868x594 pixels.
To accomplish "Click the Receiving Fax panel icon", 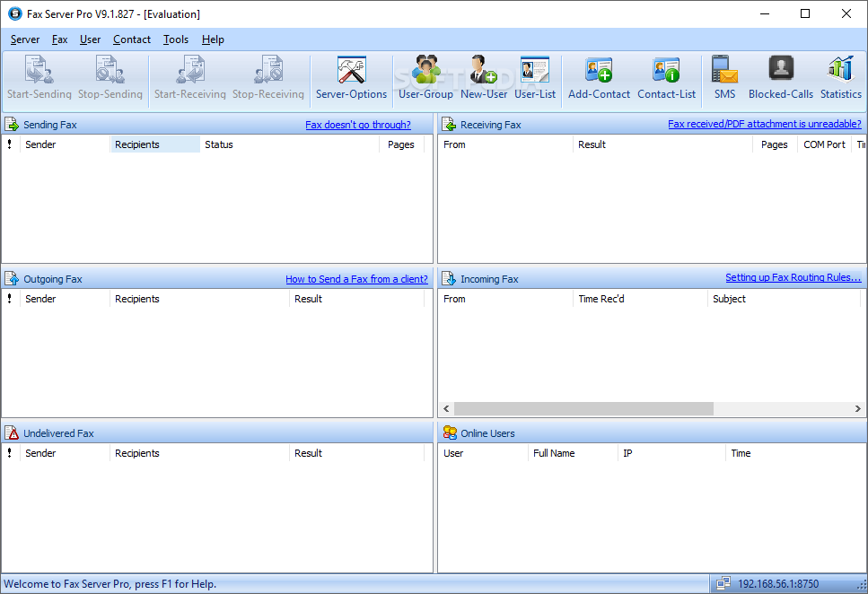I will 449,124.
